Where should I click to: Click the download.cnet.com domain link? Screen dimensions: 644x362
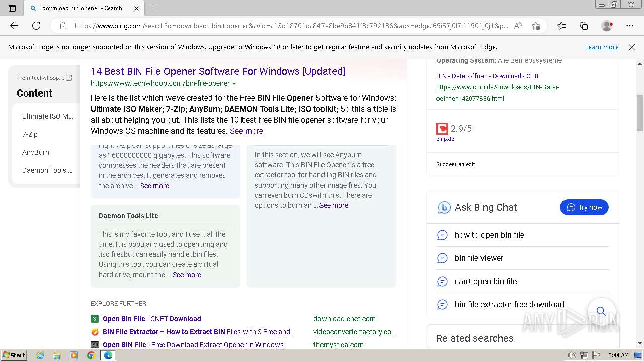point(345,319)
